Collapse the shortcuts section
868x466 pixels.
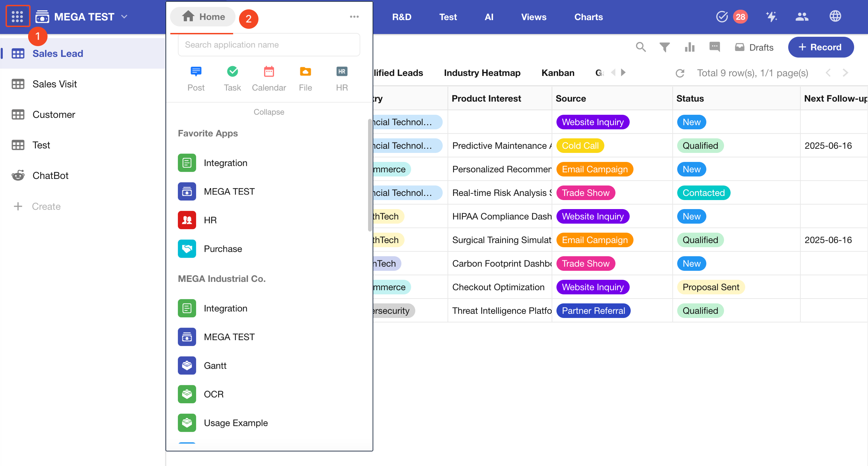[x=269, y=112]
